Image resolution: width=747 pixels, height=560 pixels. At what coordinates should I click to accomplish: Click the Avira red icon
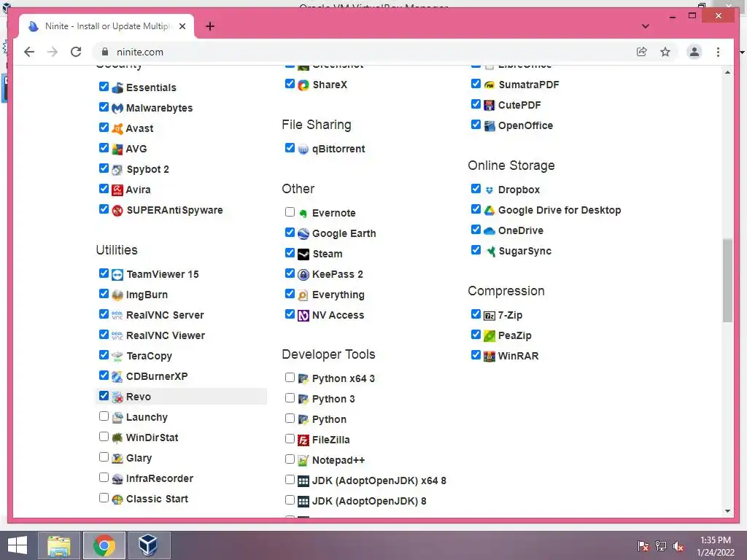[x=117, y=190]
